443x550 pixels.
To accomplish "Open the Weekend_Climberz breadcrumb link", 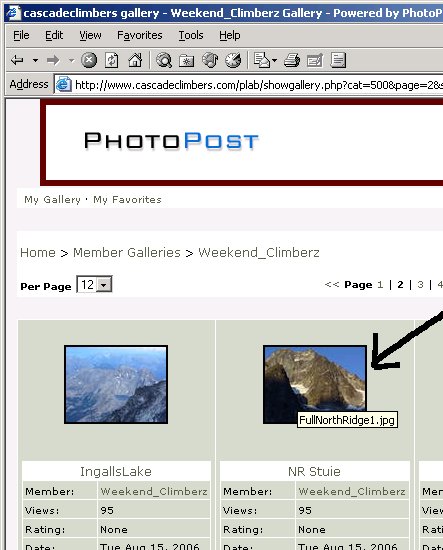I will click(x=259, y=253).
